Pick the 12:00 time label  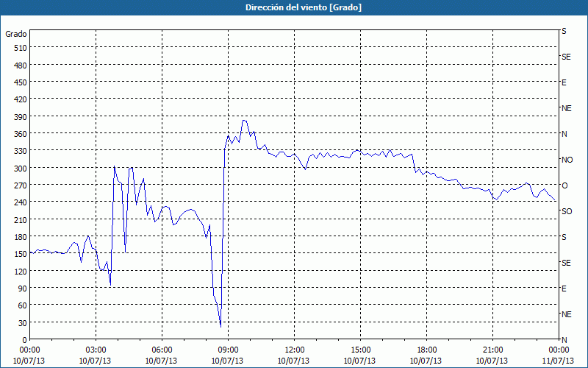[295, 350]
